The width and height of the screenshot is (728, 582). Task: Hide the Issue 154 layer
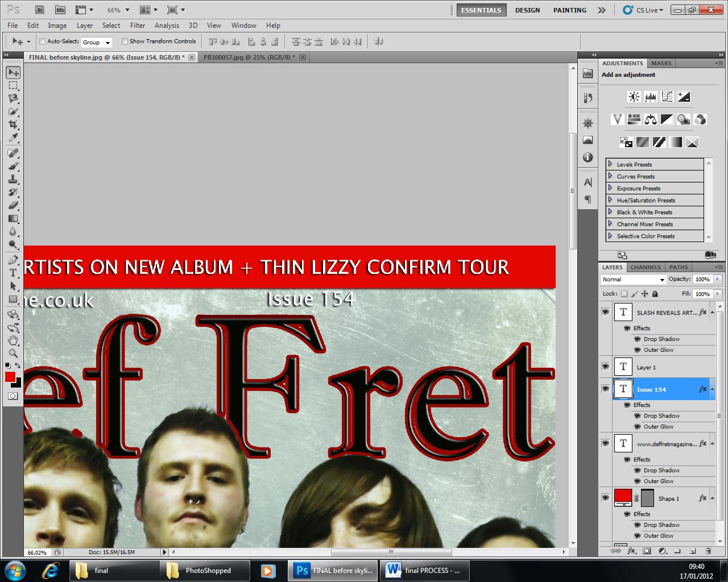pyautogui.click(x=605, y=388)
